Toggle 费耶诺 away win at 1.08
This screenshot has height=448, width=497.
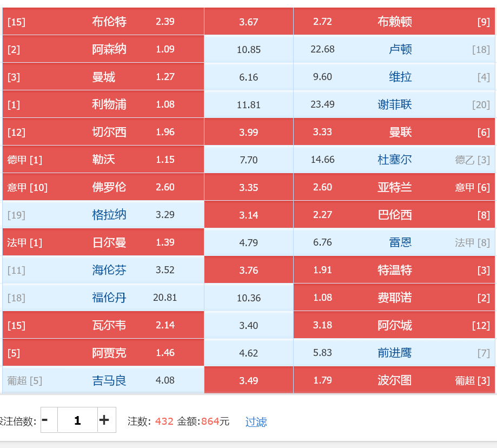(x=394, y=297)
